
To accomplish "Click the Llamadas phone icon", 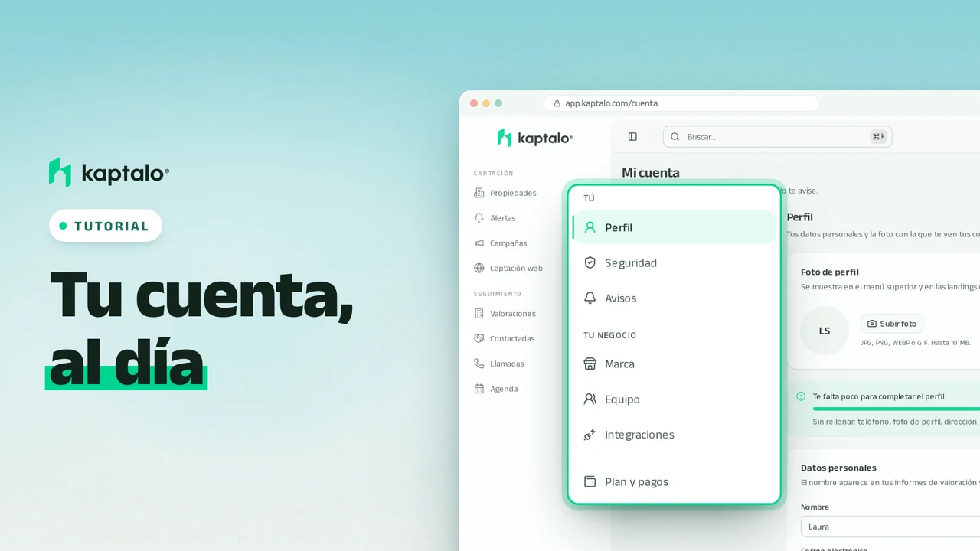I will pyautogui.click(x=479, y=364).
